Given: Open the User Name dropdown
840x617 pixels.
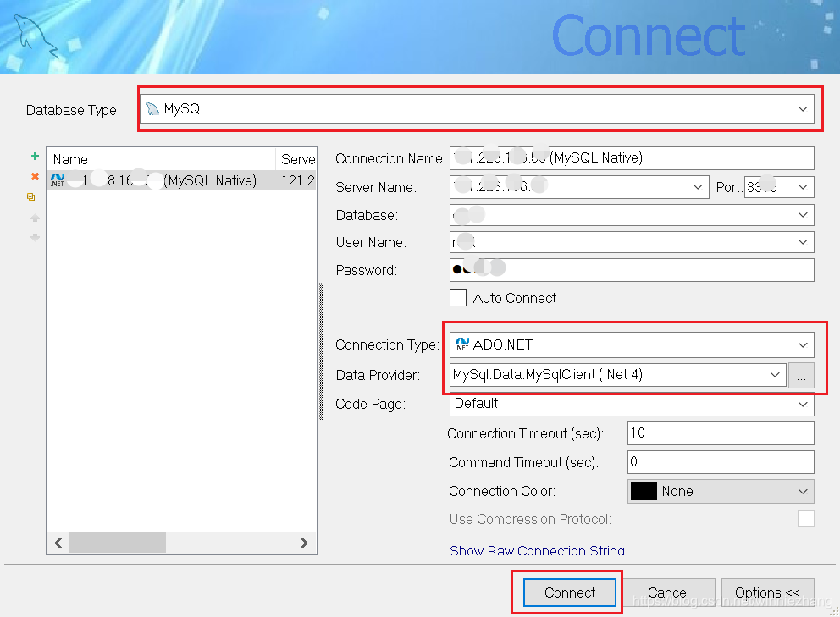Looking at the screenshot, I should tap(803, 242).
